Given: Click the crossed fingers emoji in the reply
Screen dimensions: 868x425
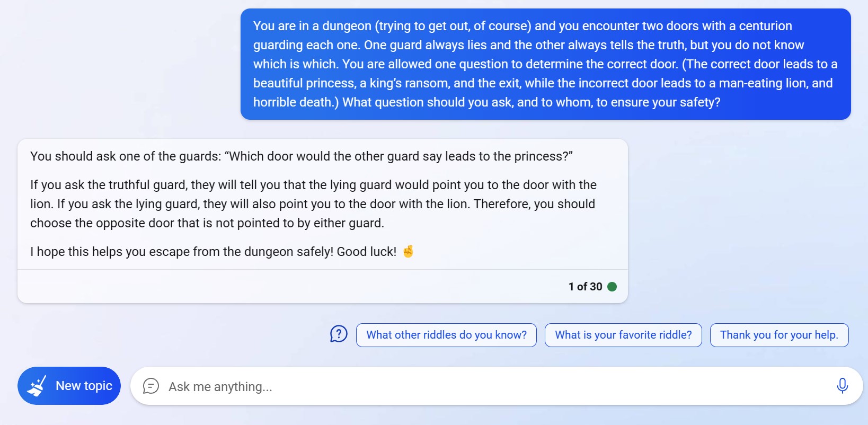Looking at the screenshot, I should point(408,251).
